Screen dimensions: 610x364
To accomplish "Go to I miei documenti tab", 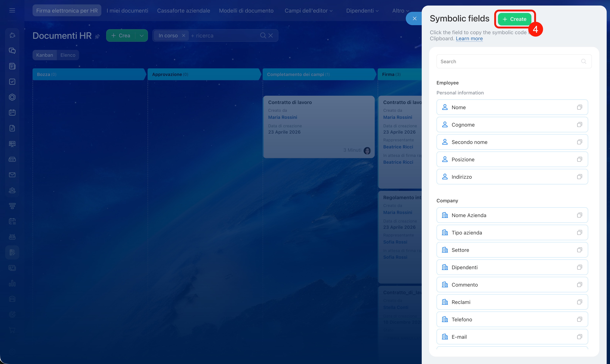I will coord(127,11).
